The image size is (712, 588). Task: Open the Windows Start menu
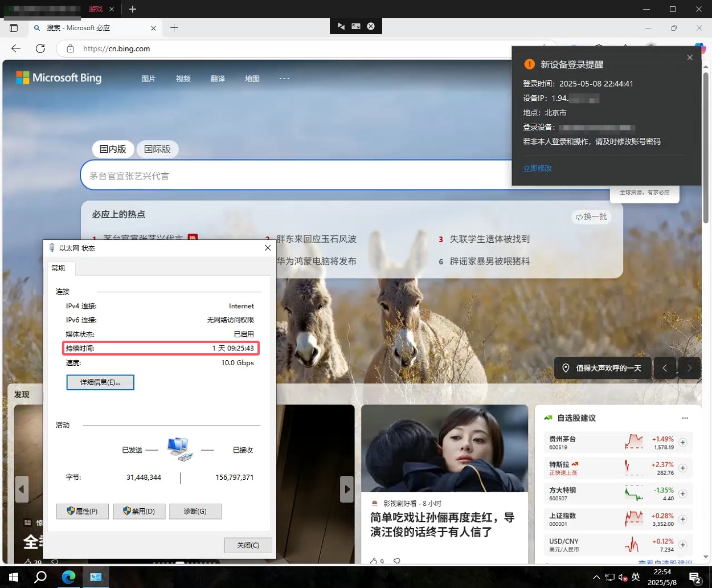coord(14,577)
